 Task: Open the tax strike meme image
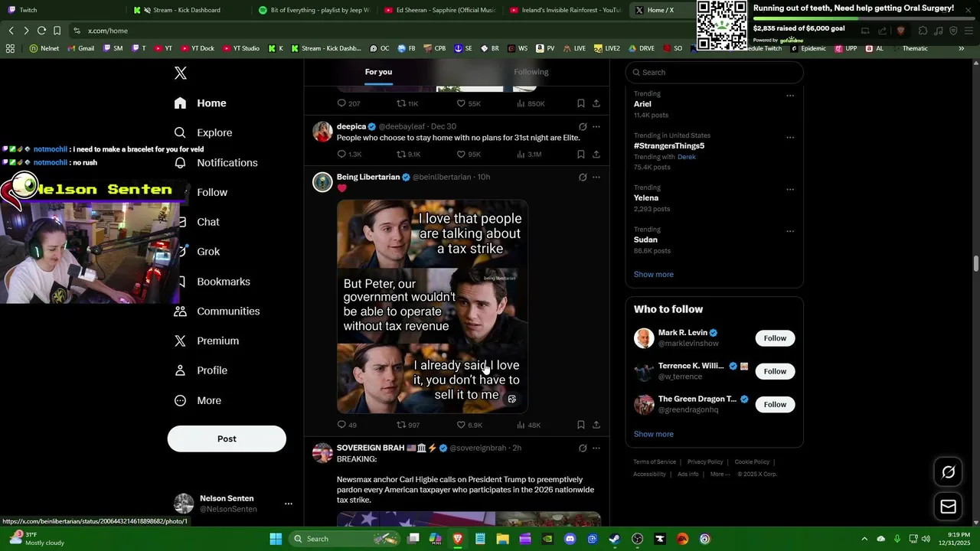[432, 307]
